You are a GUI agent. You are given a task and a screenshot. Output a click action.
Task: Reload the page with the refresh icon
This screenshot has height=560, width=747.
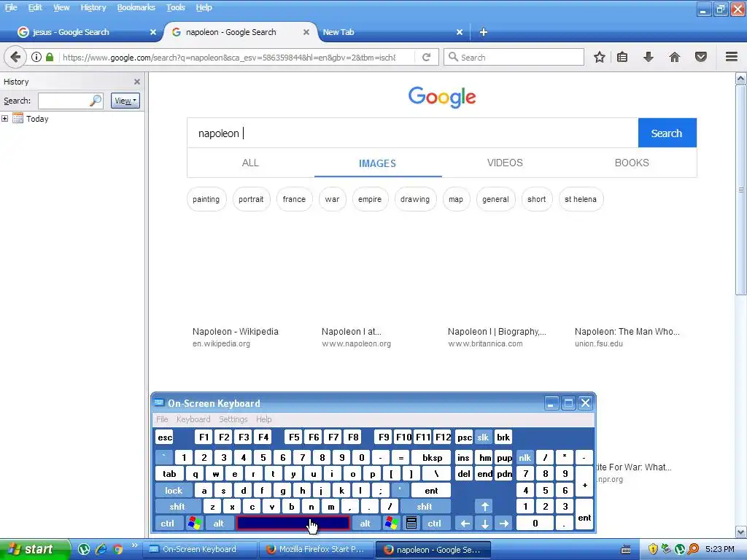(426, 57)
